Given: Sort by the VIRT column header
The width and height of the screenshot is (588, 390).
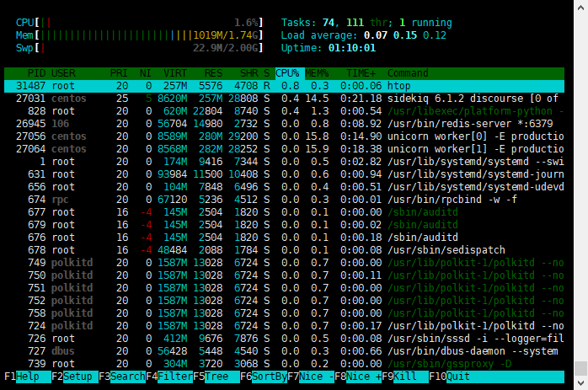Looking at the screenshot, I should coord(174,73).
